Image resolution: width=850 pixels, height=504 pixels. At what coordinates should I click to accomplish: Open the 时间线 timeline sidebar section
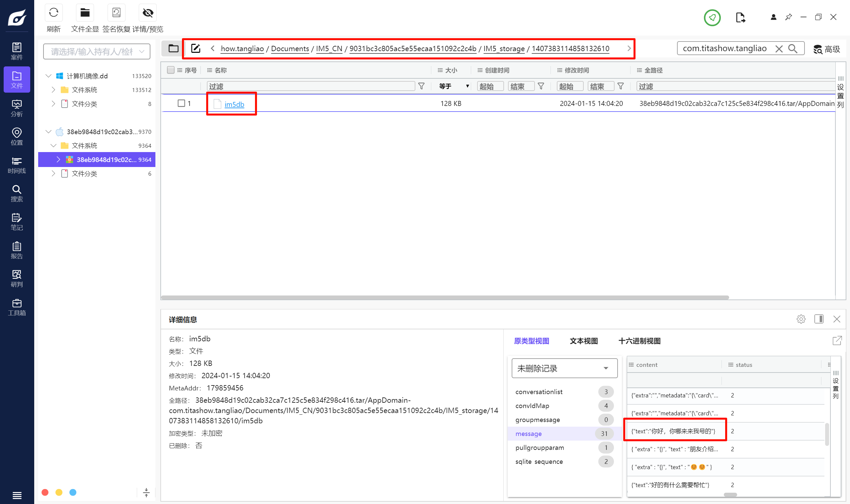click(17, 165)
